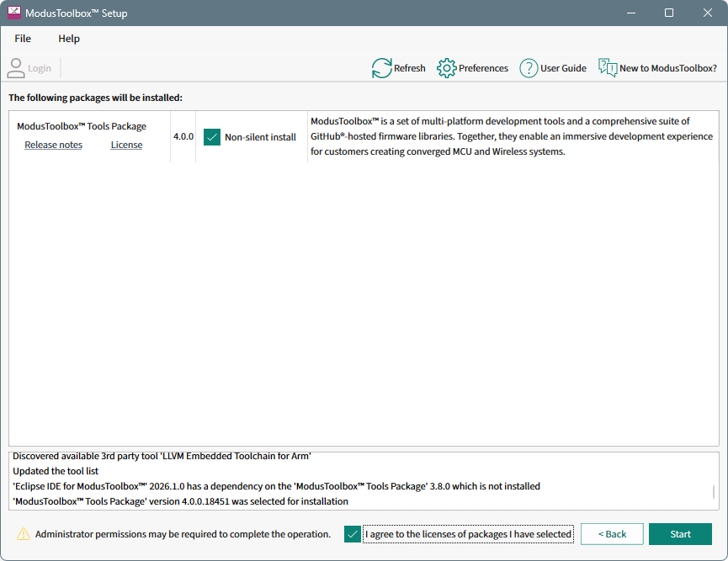Viewport: 728px width, 561px height.
Task: Click 'The following packages will be installed' heading
Action: point(96,98)
